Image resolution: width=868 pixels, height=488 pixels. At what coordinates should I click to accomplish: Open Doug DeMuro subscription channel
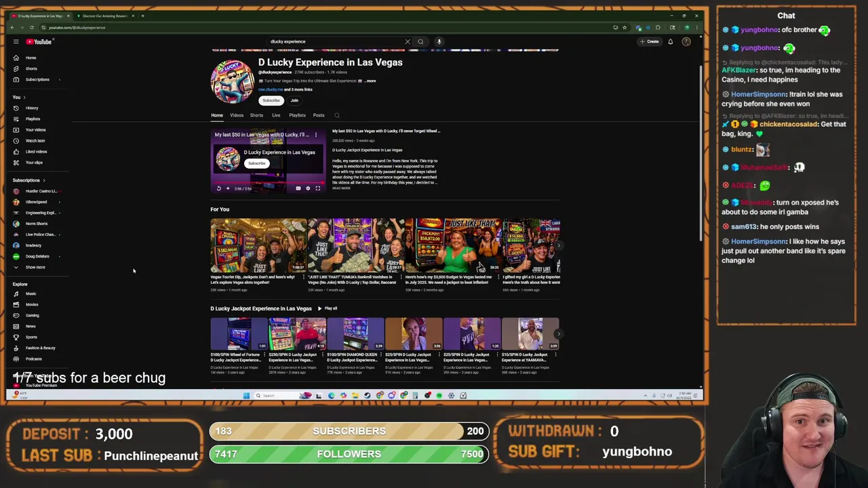click(x=37, y=256)
